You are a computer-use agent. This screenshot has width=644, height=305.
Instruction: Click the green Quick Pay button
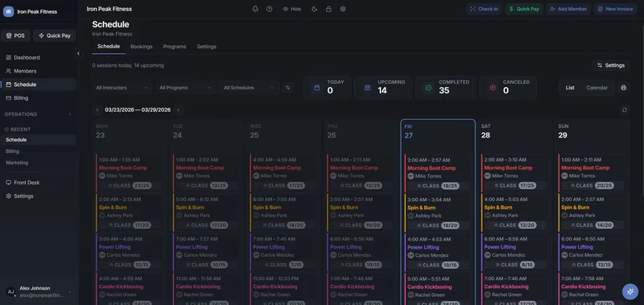coord(524,9)
